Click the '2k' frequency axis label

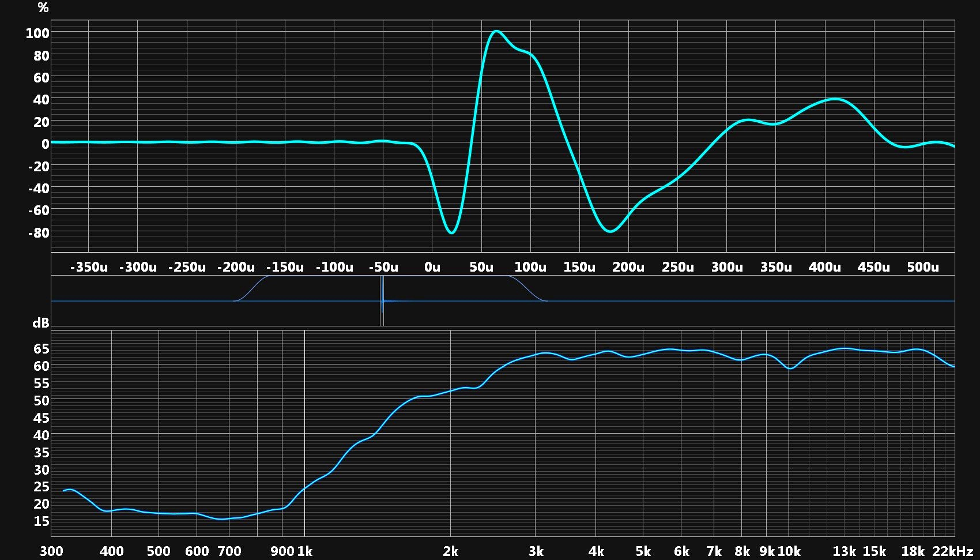click(x=451, y=551)
